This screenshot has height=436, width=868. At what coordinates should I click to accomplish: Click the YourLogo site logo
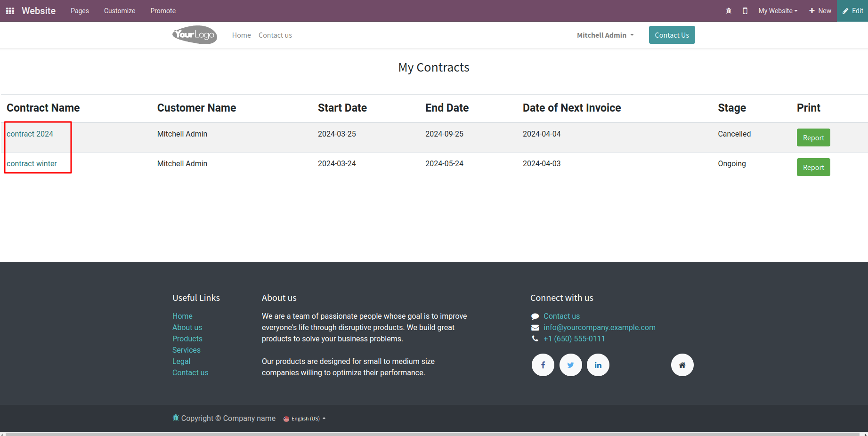coord(195,35)
